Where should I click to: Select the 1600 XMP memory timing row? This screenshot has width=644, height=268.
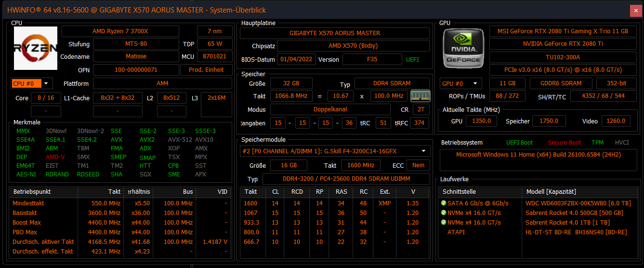click(335, 203)
